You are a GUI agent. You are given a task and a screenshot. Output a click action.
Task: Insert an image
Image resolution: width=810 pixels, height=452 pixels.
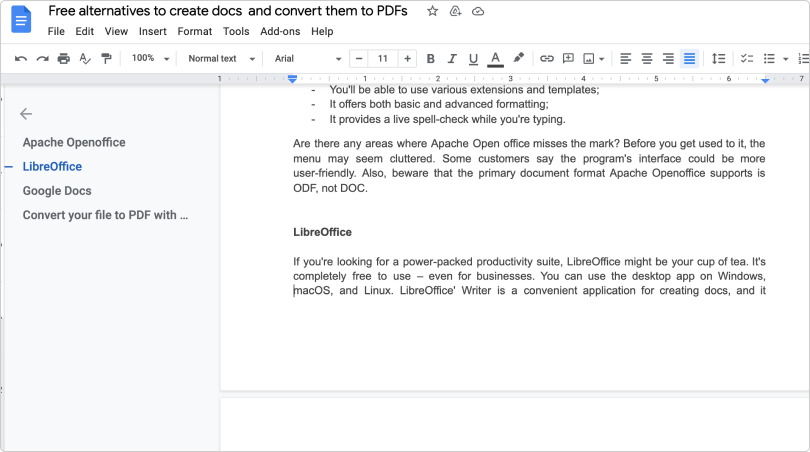point(588,59)
